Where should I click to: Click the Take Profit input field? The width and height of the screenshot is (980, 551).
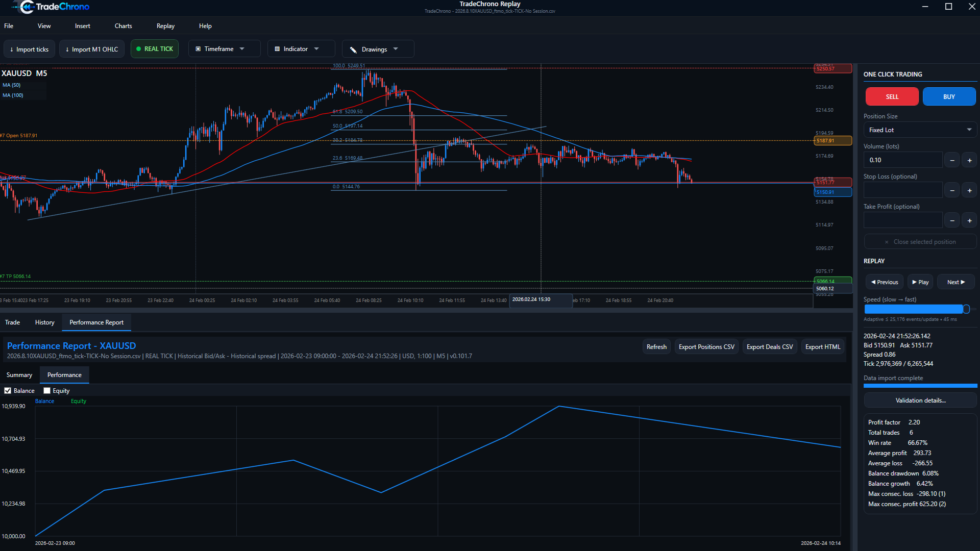903,220
